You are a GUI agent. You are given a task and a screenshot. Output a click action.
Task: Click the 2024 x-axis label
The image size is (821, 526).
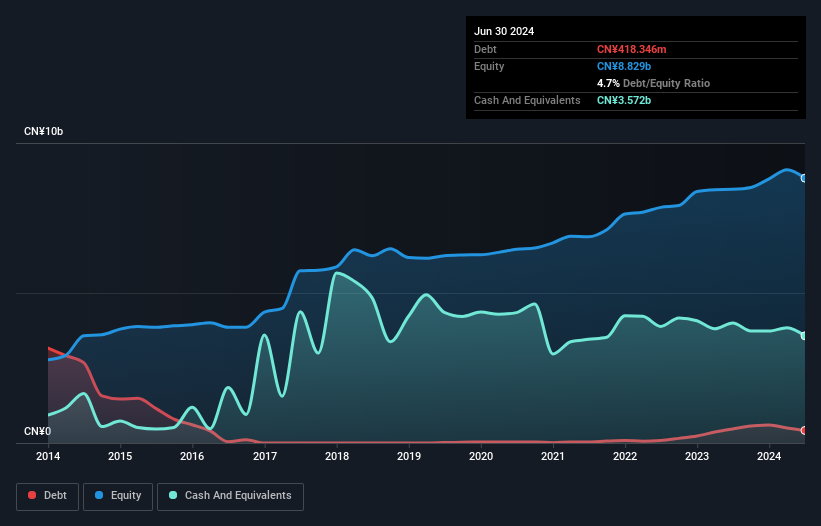pyautogui.click(x=769, y=456)
